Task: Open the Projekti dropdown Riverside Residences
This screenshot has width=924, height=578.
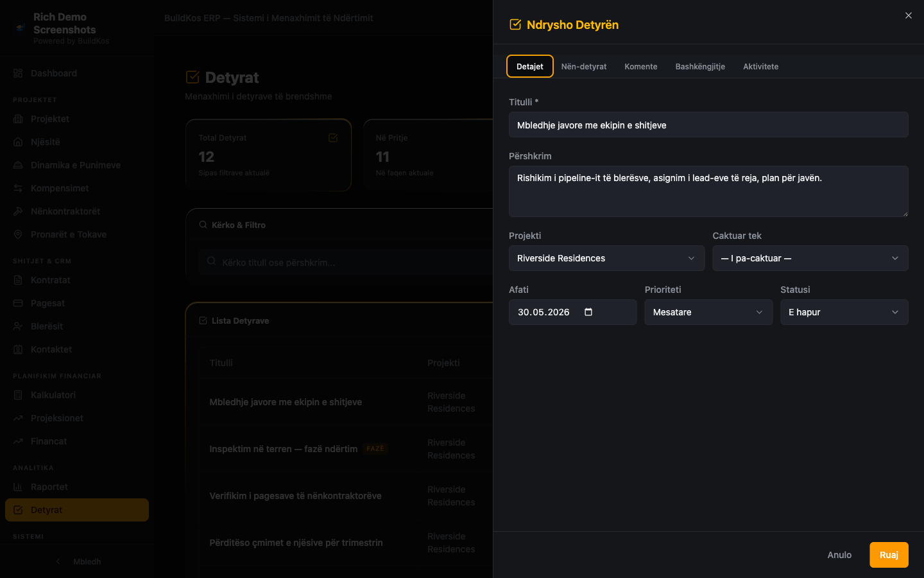Action: click(606, 258)
